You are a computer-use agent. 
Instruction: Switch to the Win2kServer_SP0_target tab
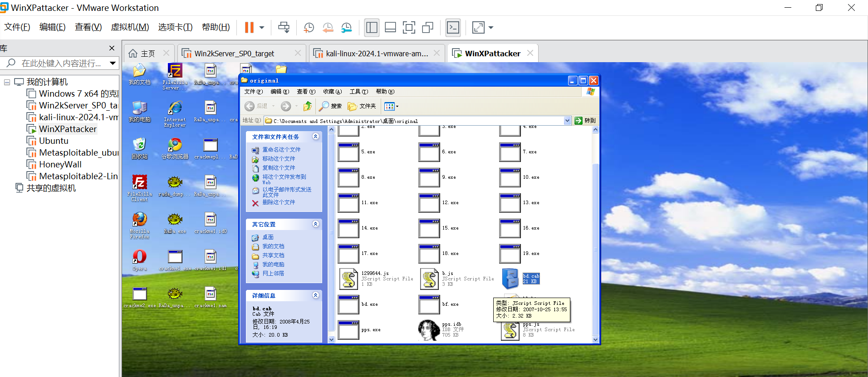click(x=242, y=54)
